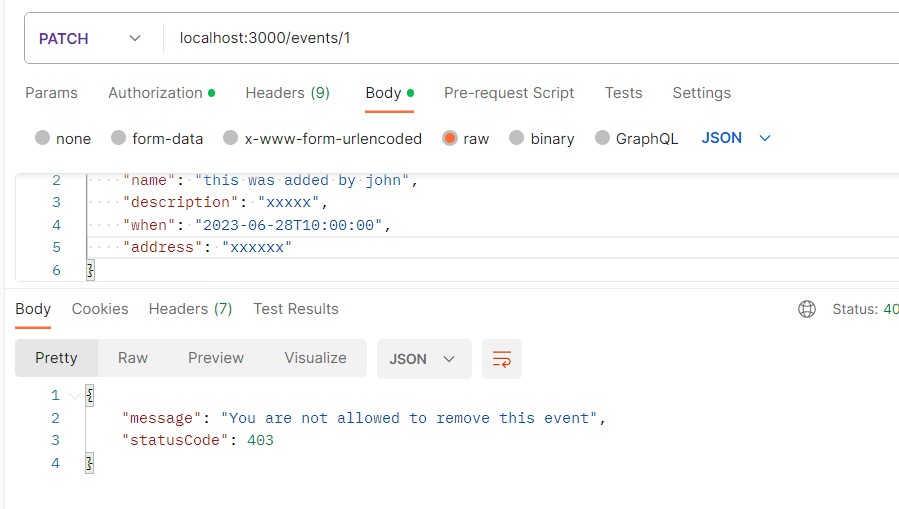Expand the blue JSON body format dropdown
This screenshot has height=509, width=899.
pos(737,138)
